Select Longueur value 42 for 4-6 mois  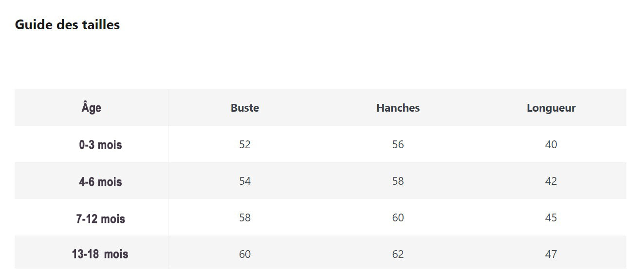click(x=551, y=181)
